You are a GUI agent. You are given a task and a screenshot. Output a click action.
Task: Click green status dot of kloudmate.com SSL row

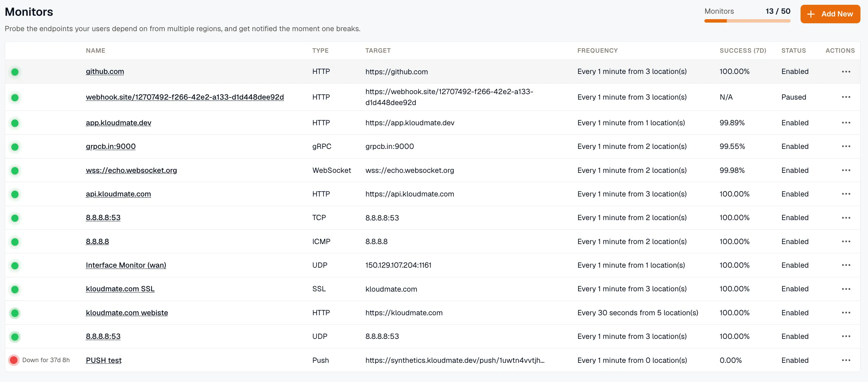(15, 290)
